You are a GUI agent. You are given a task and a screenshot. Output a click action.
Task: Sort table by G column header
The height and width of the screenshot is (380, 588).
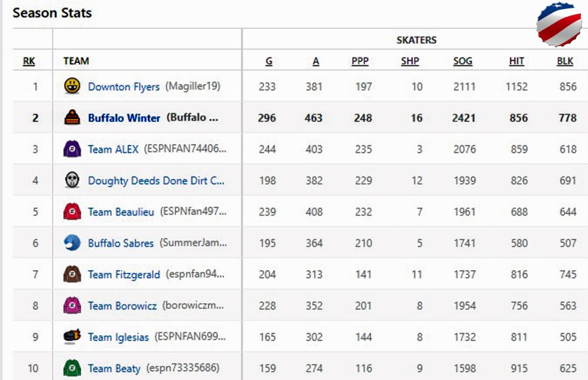click(269, 61)
